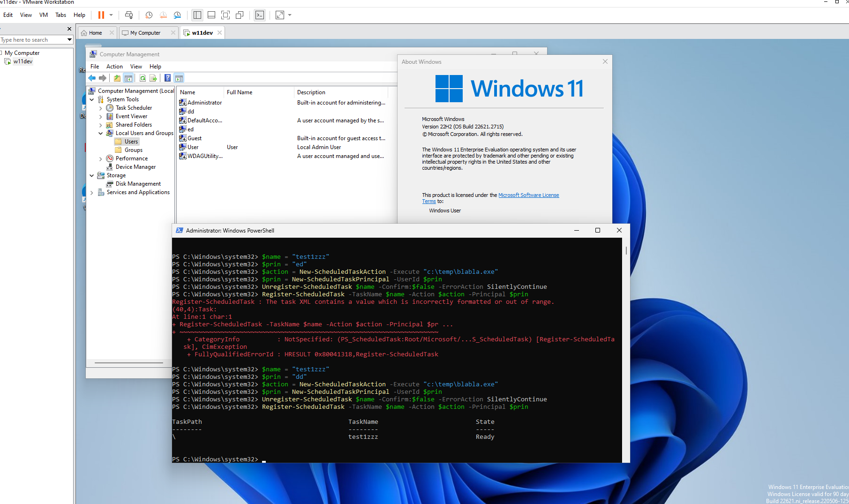Image resolution: width=849 pixels, height=504 pixels.
Task: Expand the Shared Folders node
Action: click(x=100, y=125)
